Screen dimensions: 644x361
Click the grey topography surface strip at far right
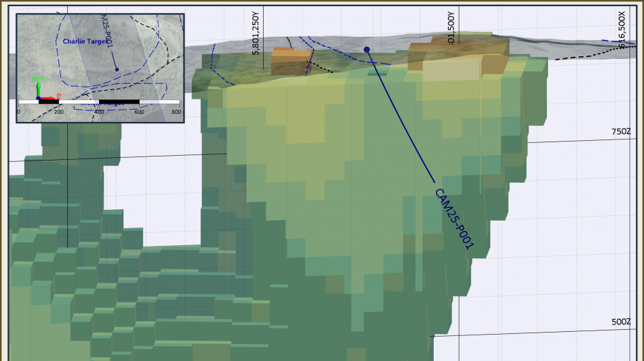597,49
